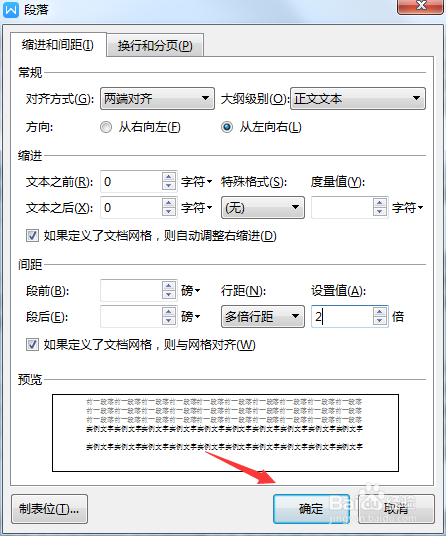This screenshot has height=536, width=446.
Task: Open the 大纲级别 dropdown showing 正文文本
Action: pyautogui.click(x=358, y=98)
